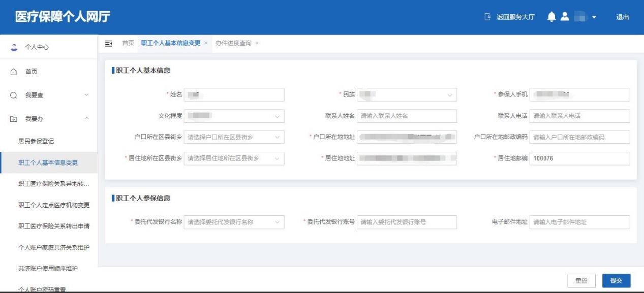The width and height of the screenshot is (644, 293).
Task: Click the 重置 button
Action: click(581, 280)
